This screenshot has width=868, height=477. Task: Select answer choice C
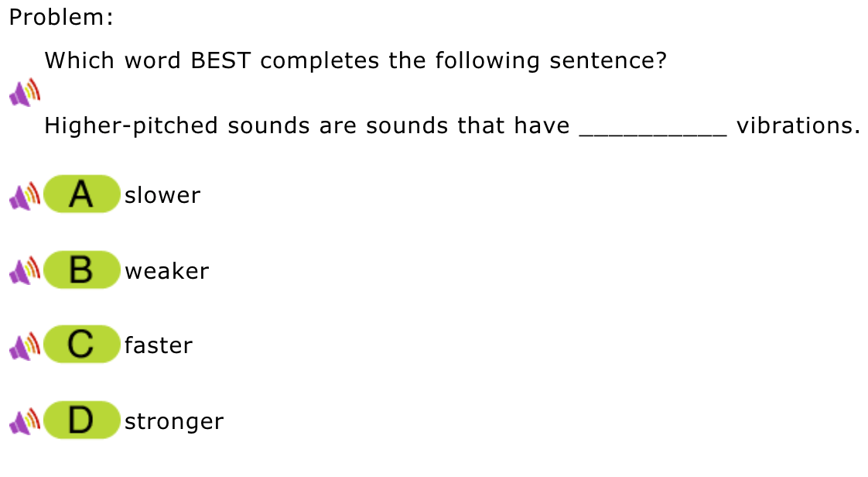[x=81, y=344]
